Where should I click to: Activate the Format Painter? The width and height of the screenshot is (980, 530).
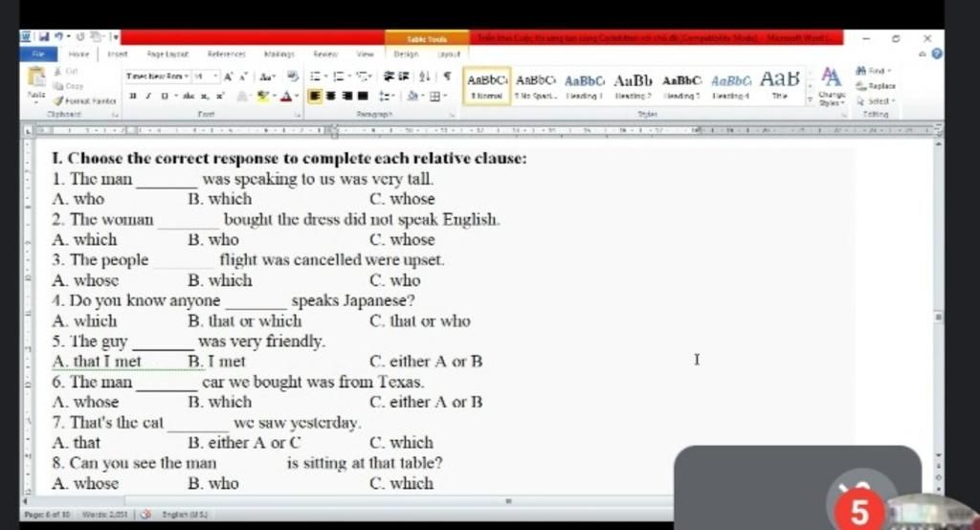pyautogui.click(x=84, y=100)
